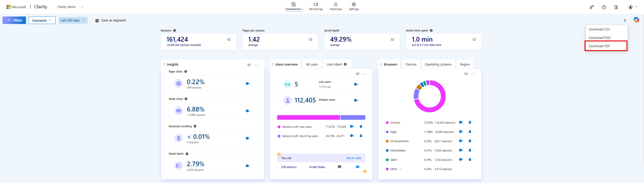This screenshot has width=644, height=183.
Task: Open Users overview more options menu
Action: (364, 74)
